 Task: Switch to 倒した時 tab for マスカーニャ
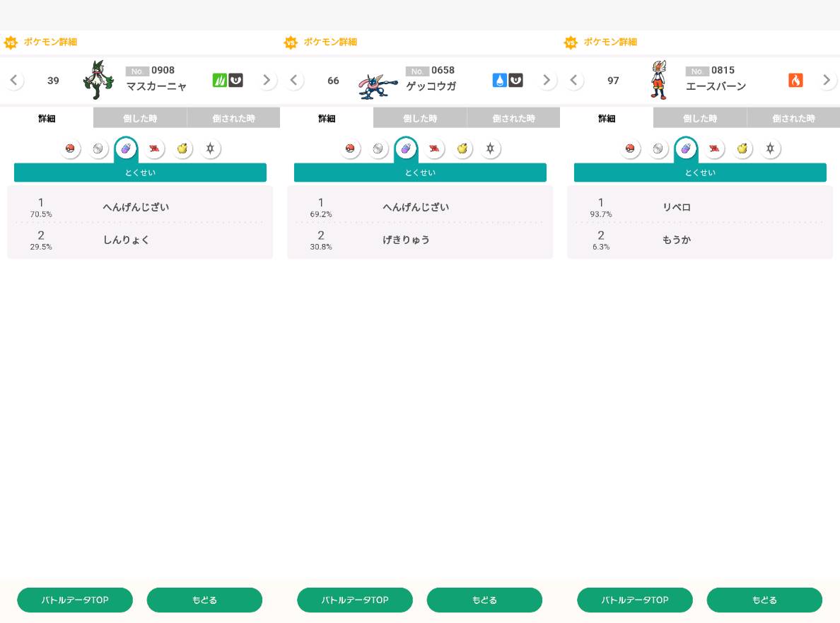(140, 118)
